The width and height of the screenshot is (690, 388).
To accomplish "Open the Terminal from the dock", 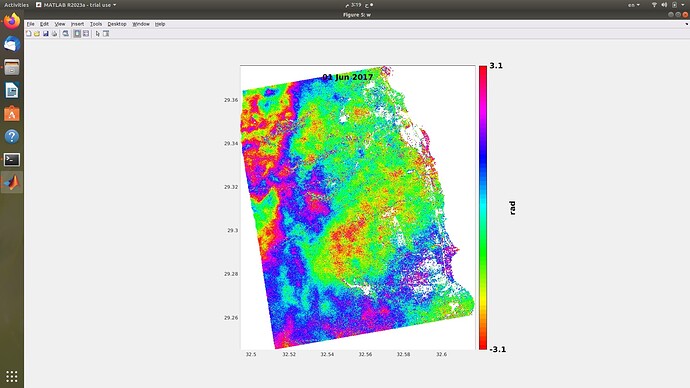I will (12, 160).
